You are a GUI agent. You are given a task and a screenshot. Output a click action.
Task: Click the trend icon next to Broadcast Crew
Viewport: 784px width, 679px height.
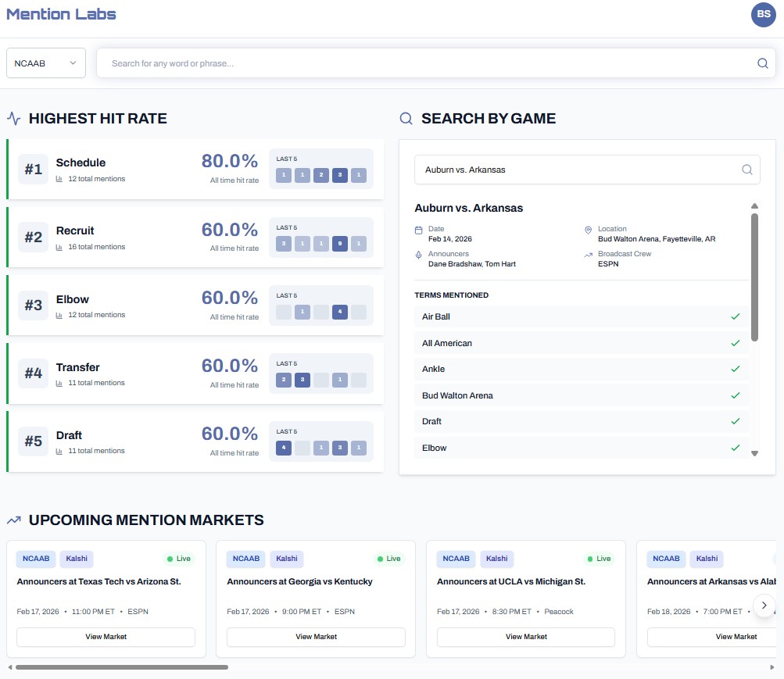588,255
